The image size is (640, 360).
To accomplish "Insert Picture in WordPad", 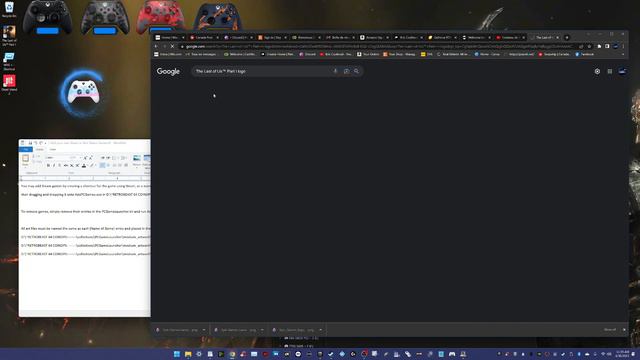I will point(137,160).
